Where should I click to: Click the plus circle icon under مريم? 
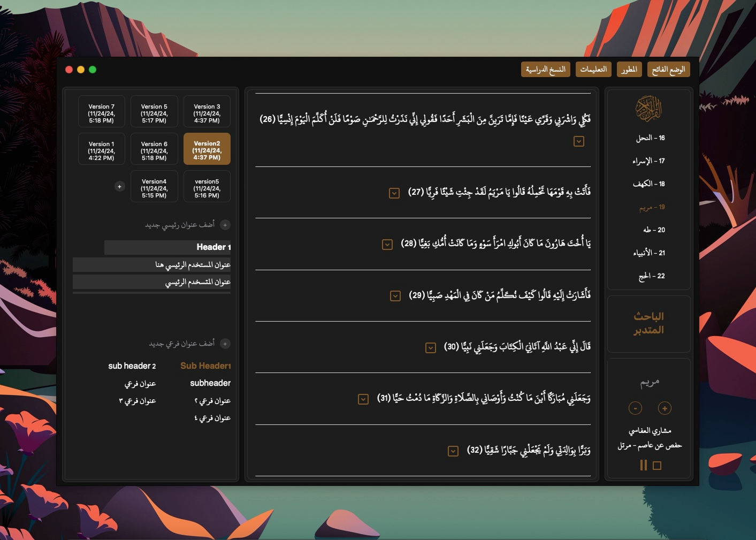(x=665, y=408)
